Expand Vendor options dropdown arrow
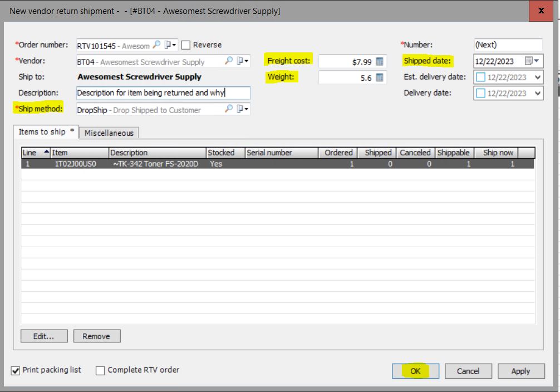Viewport: 560px width, 392px height. [243, 61]
